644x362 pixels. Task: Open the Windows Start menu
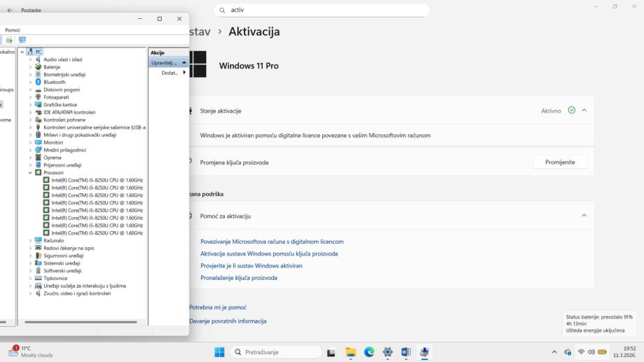pos(219,352)
